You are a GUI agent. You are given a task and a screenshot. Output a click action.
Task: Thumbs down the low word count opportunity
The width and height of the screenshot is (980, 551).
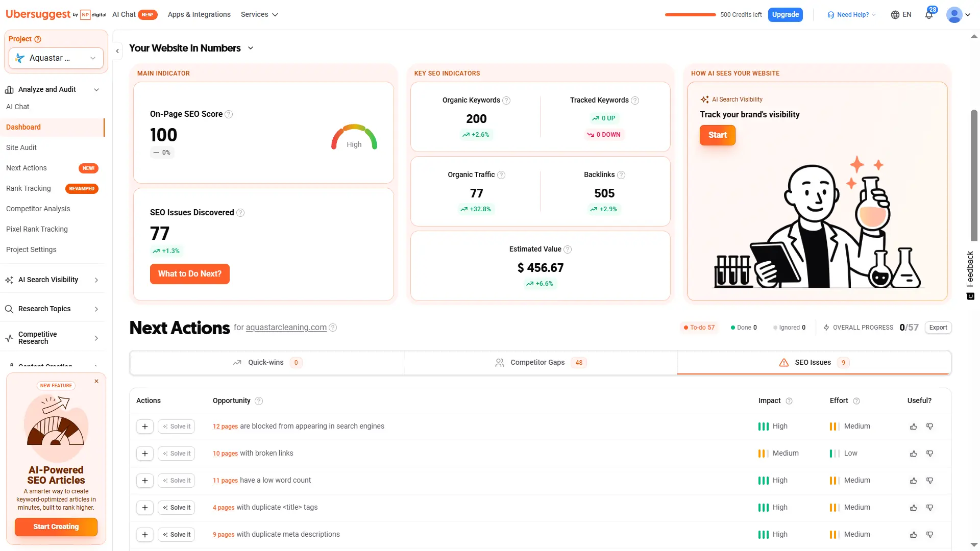click(x=930, y=481)
